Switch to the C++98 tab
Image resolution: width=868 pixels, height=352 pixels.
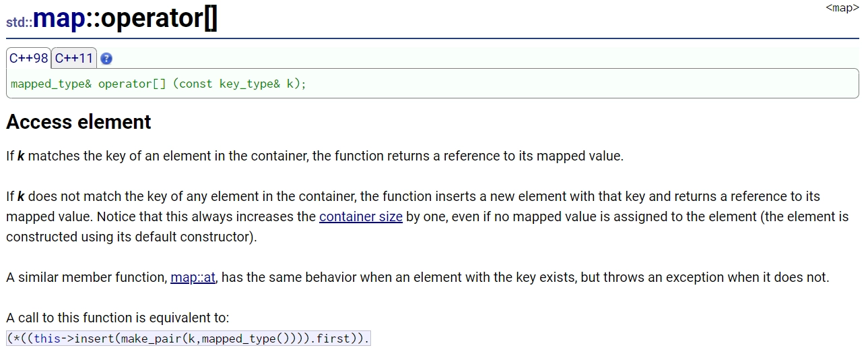pyautogui.click(x=28, y=58)
